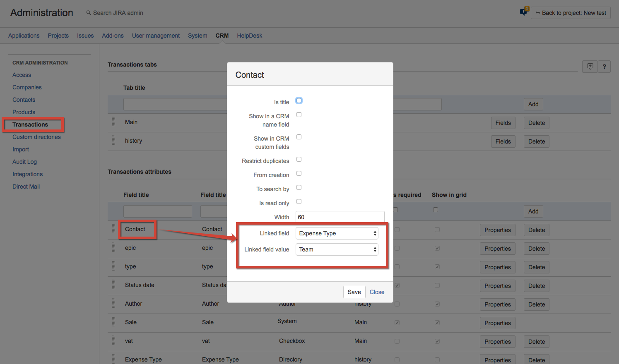Click the export icon beside help button
This screenshot has width=619, height=364.
tap(590, 67)
